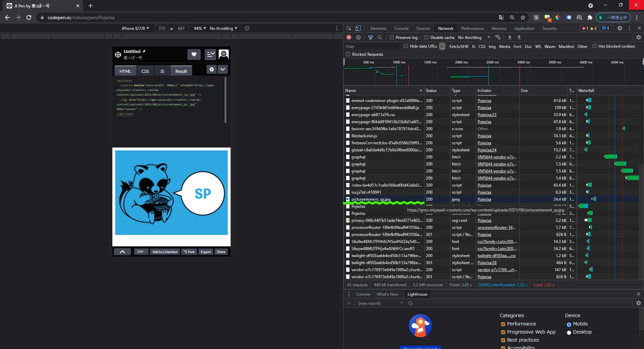Toggle the device toolbar icon
The height and width of the screenshot is (349, 644).
click(x=358, y=29)
